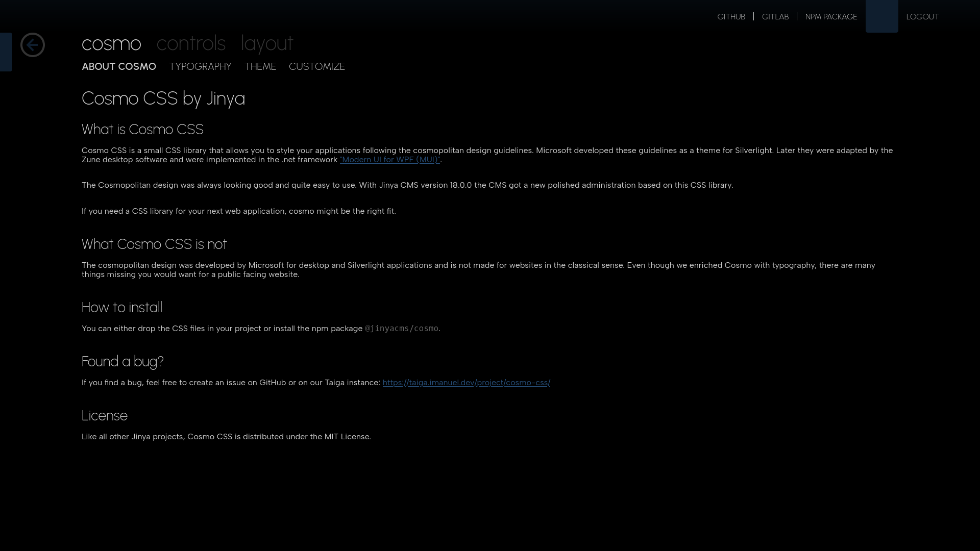Select the ABOUT COSMO sub-tab
980x551 pixels.
pyautogui.click(x=119, y=67)
